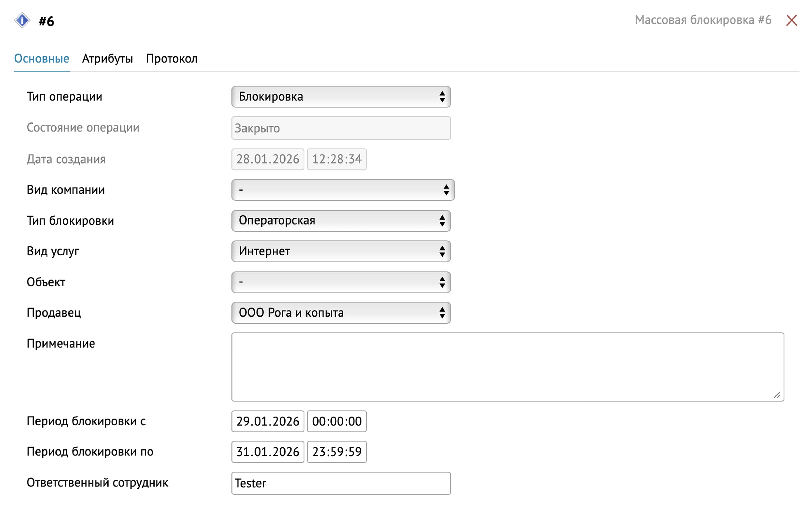Click the block start date 29.01.2026 field
This screenshot has height=513, width=812.
(x=268, y=421)
